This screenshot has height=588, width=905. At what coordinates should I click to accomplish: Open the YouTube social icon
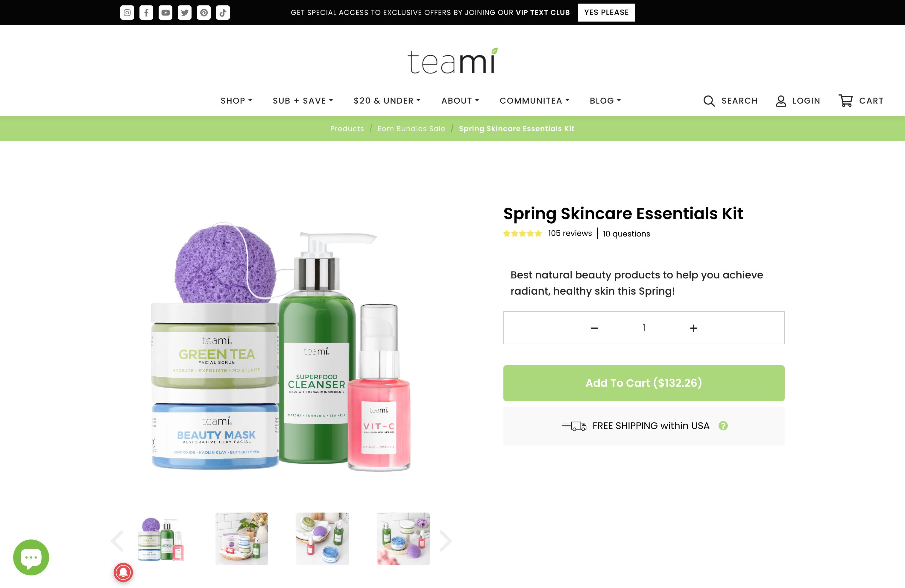tap(165, 13)
